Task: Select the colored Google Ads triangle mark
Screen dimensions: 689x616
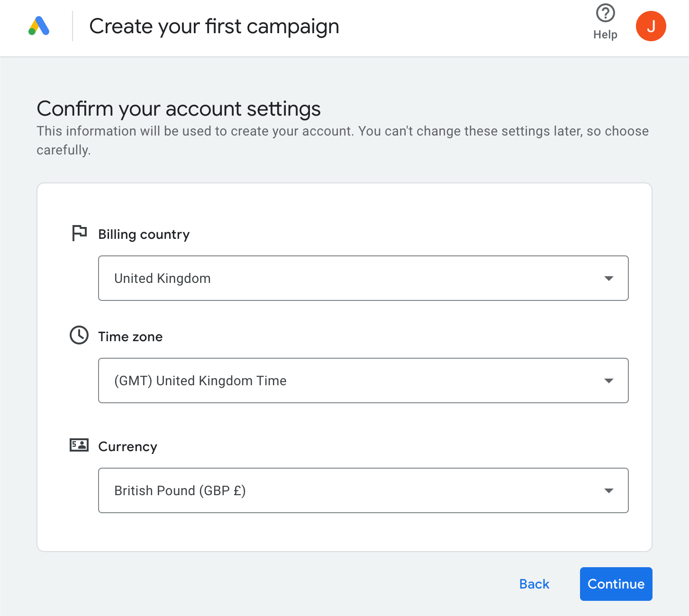Action: pyautogui.click(x=39, y=26)
